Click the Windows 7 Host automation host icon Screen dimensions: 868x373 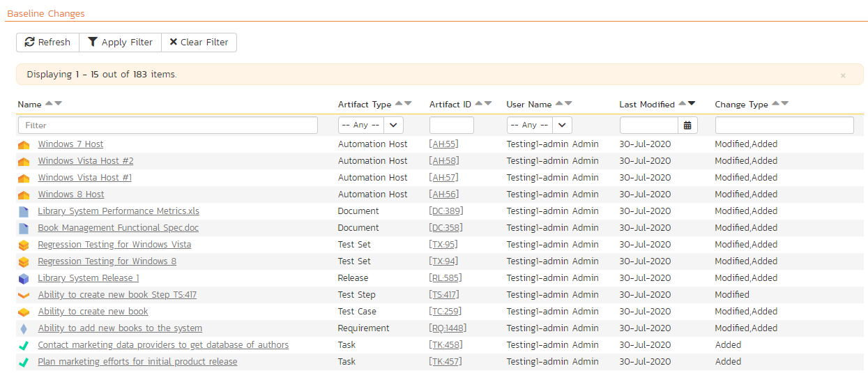tap(24, 145)
